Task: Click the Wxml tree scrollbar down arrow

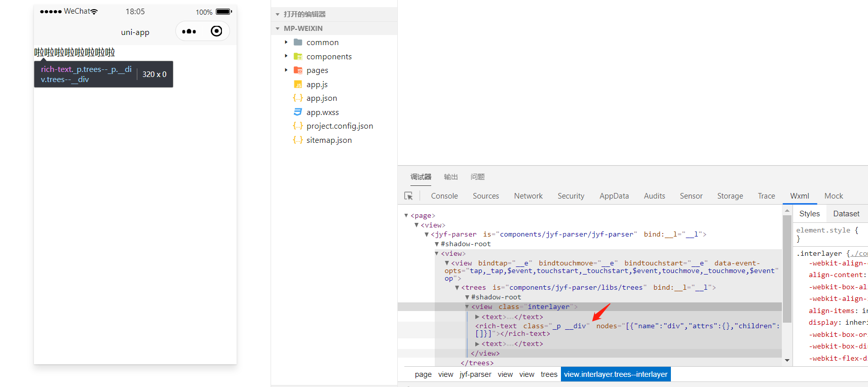Action: [x=787, y=360]
